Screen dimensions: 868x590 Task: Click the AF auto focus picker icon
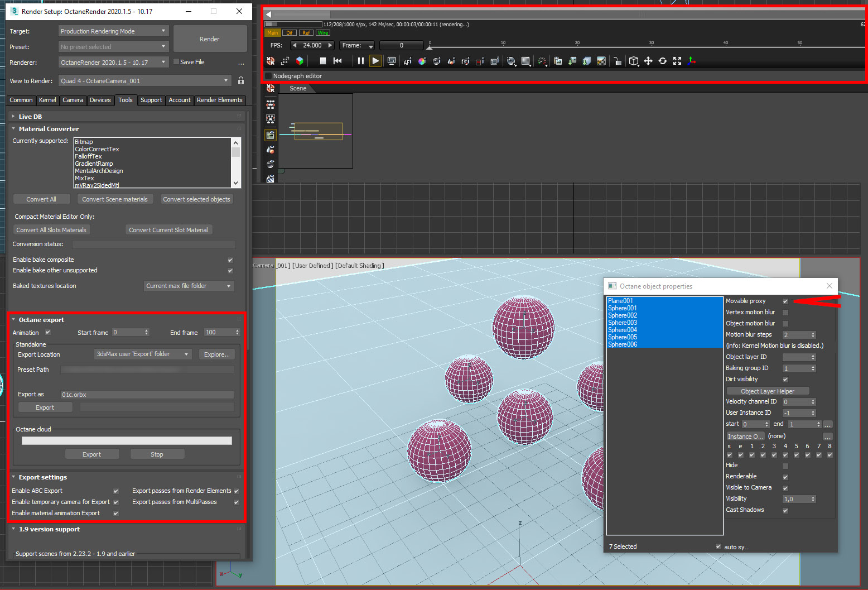407,61
